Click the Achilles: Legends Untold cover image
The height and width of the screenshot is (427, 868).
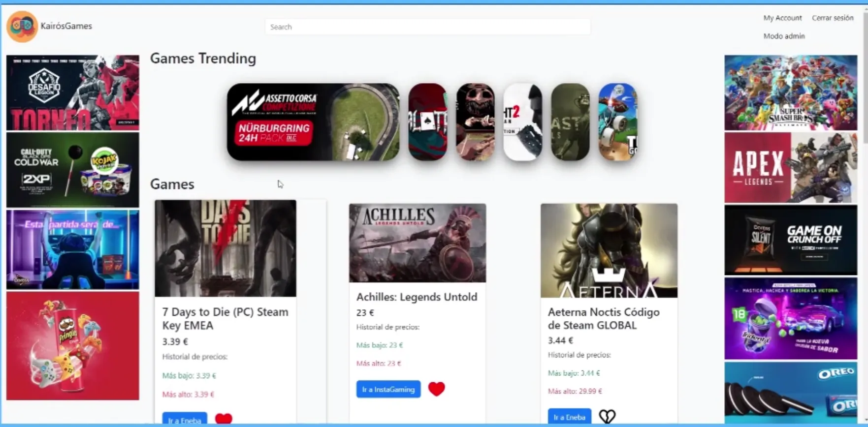click(x=417, y=243)
